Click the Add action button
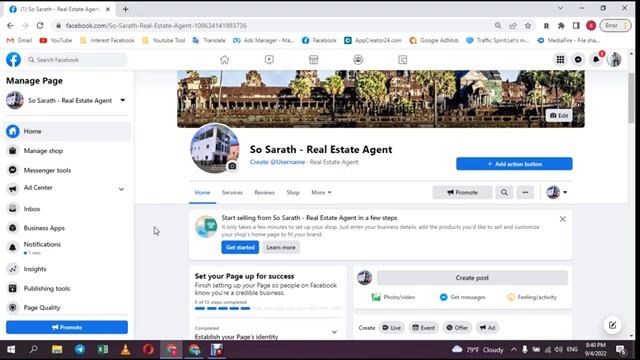 pyautogui.click(x=514, y=164)
